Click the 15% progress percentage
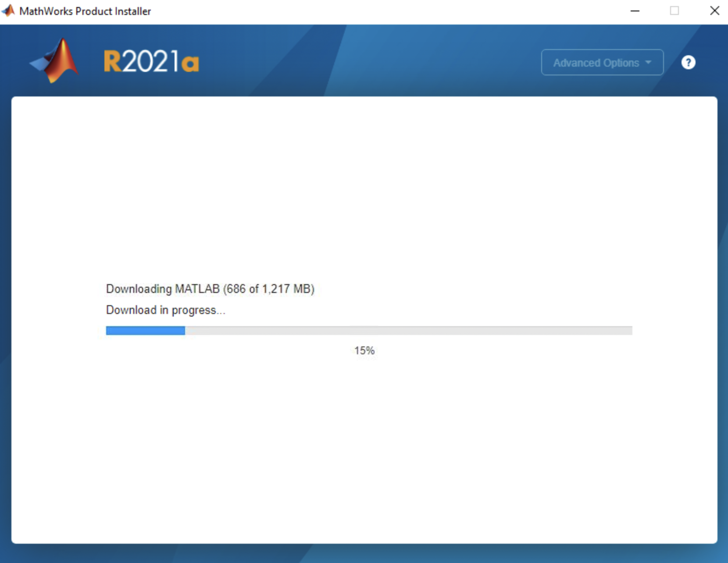The image size is (728, 563). 364,351
